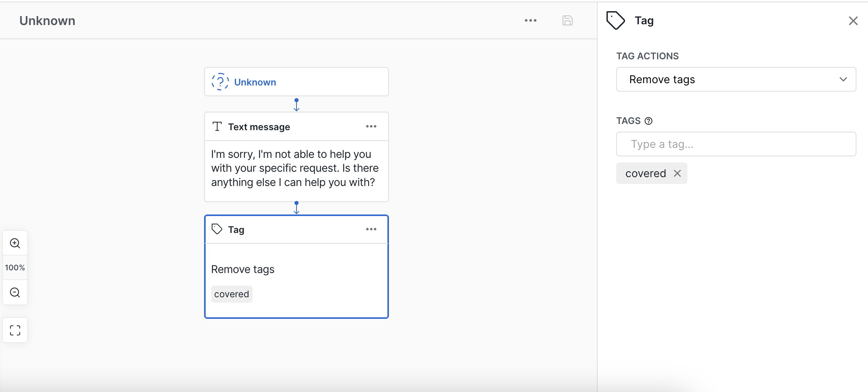Open the Tag Actions dropdown
868x392 pixels.
click(736, 79)
